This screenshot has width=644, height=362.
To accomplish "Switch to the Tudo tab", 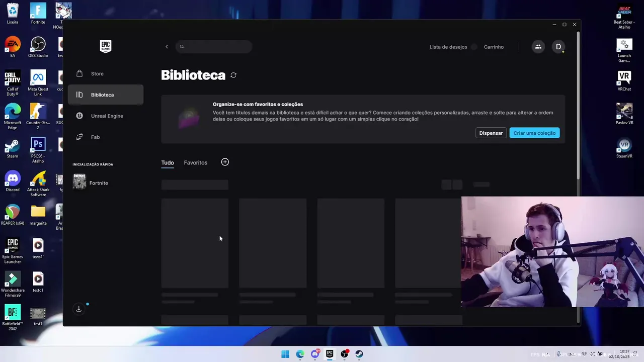I will 168,163.
